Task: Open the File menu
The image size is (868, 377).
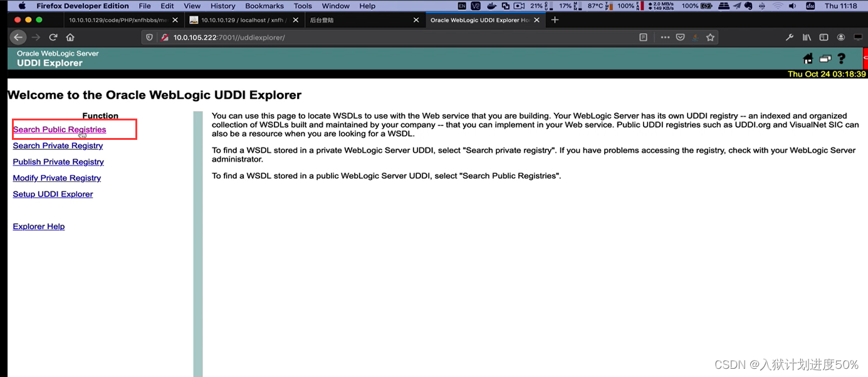Action: coord(145,6)
